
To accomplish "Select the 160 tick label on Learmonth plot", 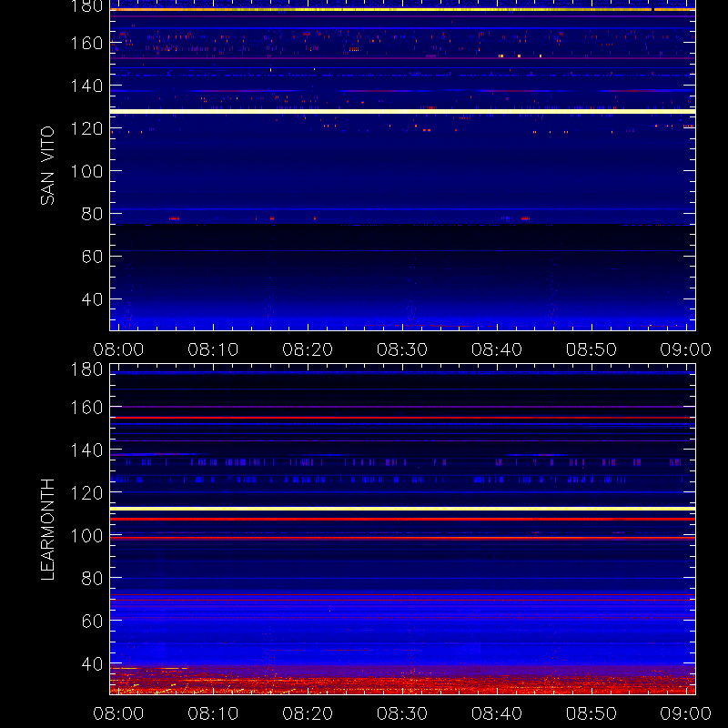I will pyautogui.click(x=86, y=408).
